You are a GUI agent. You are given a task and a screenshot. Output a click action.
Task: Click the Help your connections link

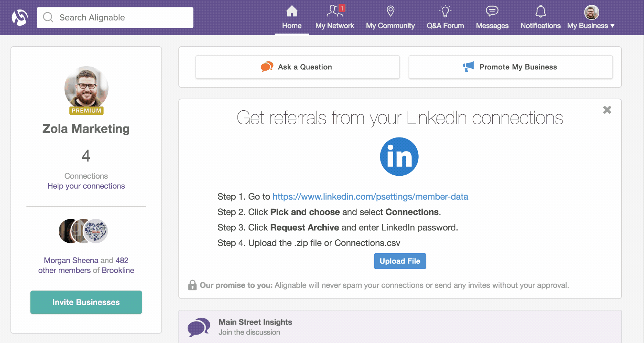(x=86, y=186)
